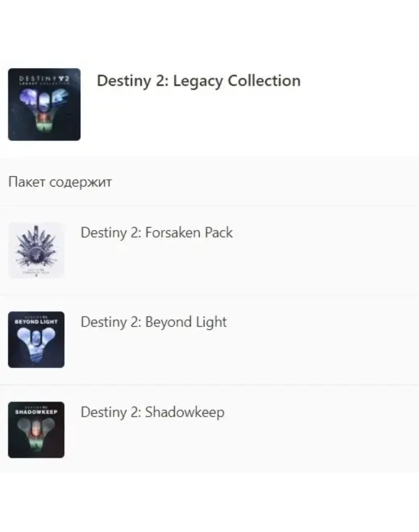Click the "BEYOND LIGHT" caption inside its cover
419x532 pixels.
point(36,322)
